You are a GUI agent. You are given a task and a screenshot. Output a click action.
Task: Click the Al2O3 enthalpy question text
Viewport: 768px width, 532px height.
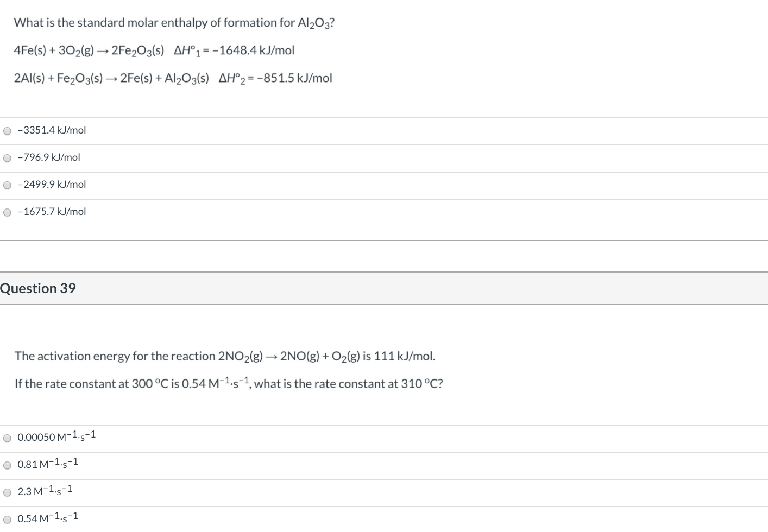pos(174,22)
